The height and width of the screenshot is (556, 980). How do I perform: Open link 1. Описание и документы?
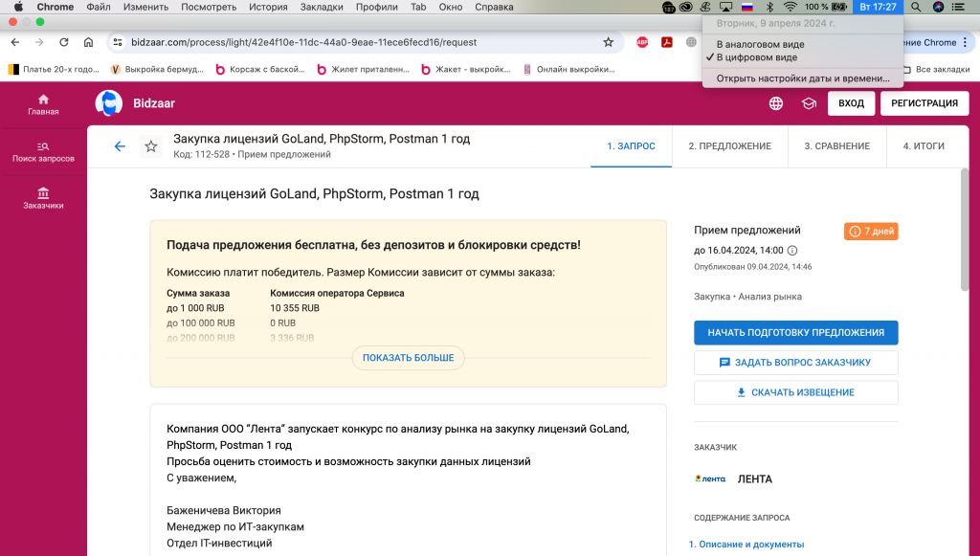[x=746, y=545]
